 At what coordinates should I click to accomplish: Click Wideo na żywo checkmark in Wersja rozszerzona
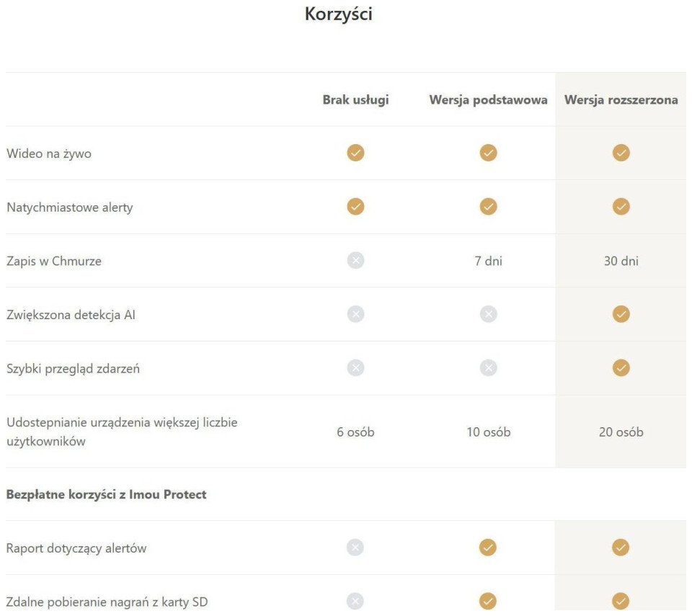pos(621,153)
